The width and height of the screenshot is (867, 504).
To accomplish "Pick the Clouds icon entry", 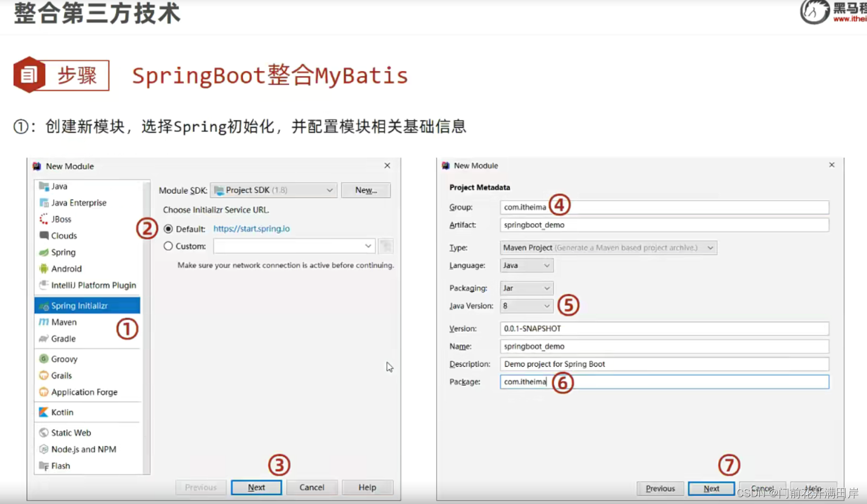I will (44, 235).
